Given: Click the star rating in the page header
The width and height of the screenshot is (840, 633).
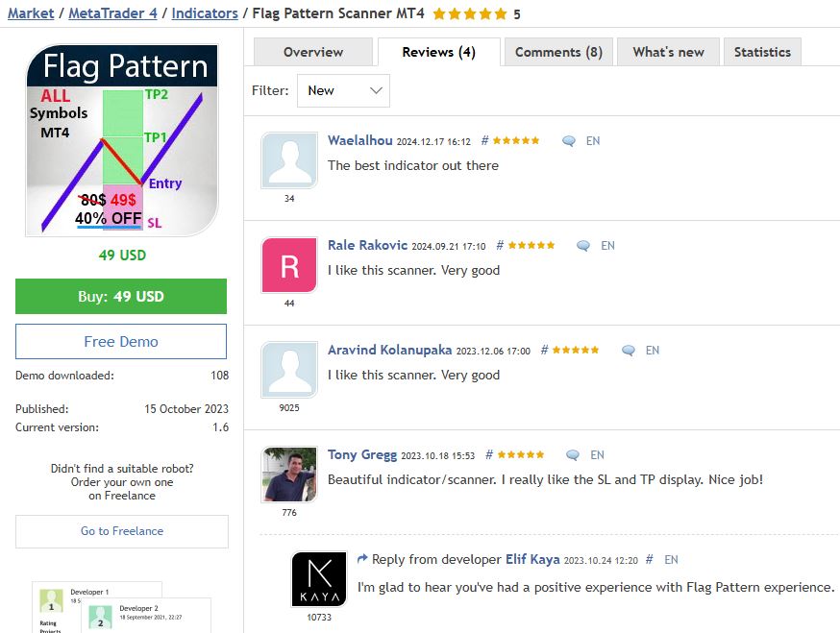Looking at the screenshot, I should (x=470, y=13).
